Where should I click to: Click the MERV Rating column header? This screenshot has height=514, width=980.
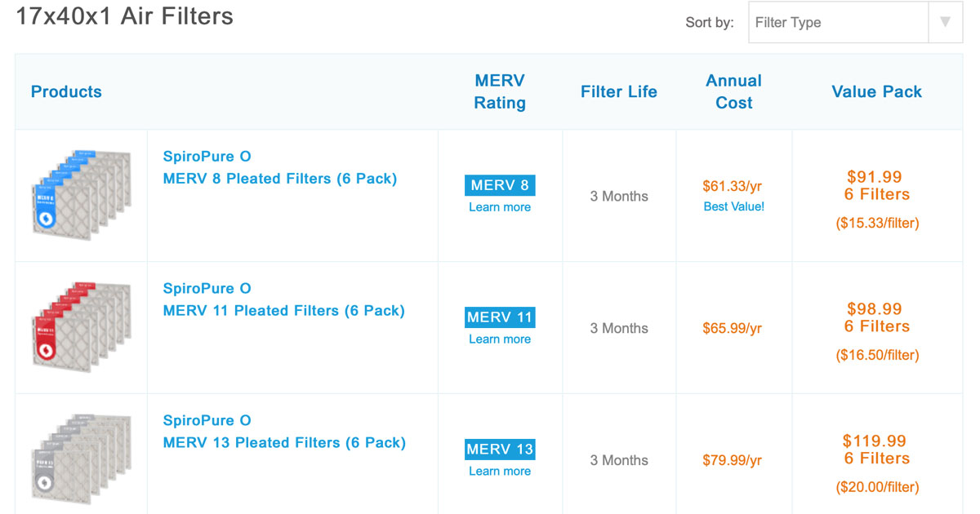(x=500, y=91)
